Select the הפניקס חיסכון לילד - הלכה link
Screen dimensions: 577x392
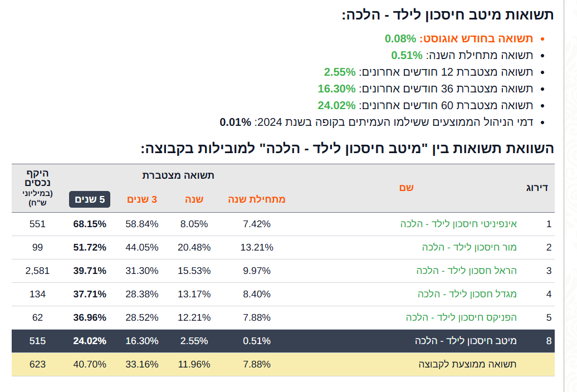[x=461, y=317]
